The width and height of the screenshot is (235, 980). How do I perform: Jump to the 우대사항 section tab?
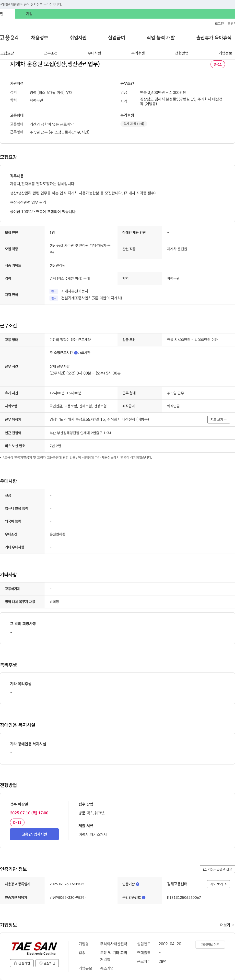94,53
